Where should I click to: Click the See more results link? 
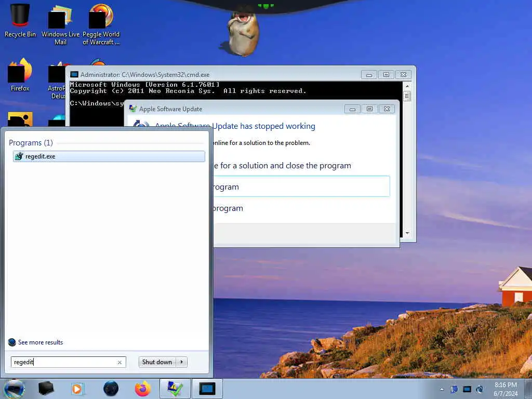pos(41,342)
